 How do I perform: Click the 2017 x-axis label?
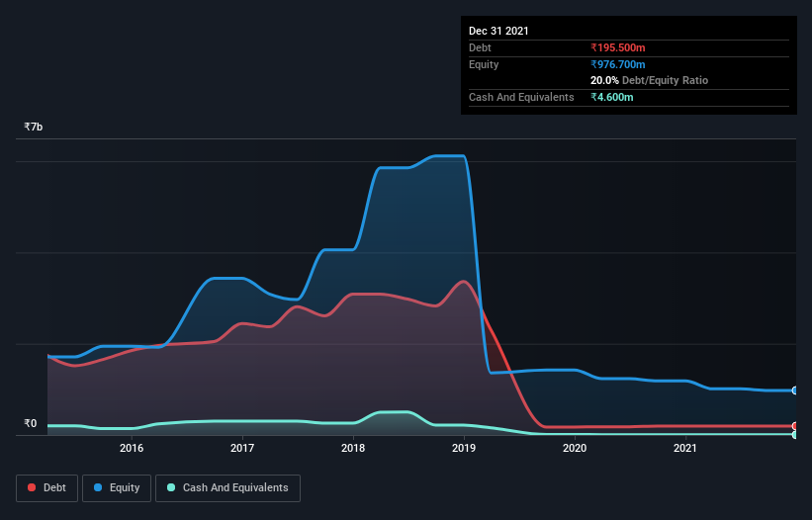coord(242,448)
